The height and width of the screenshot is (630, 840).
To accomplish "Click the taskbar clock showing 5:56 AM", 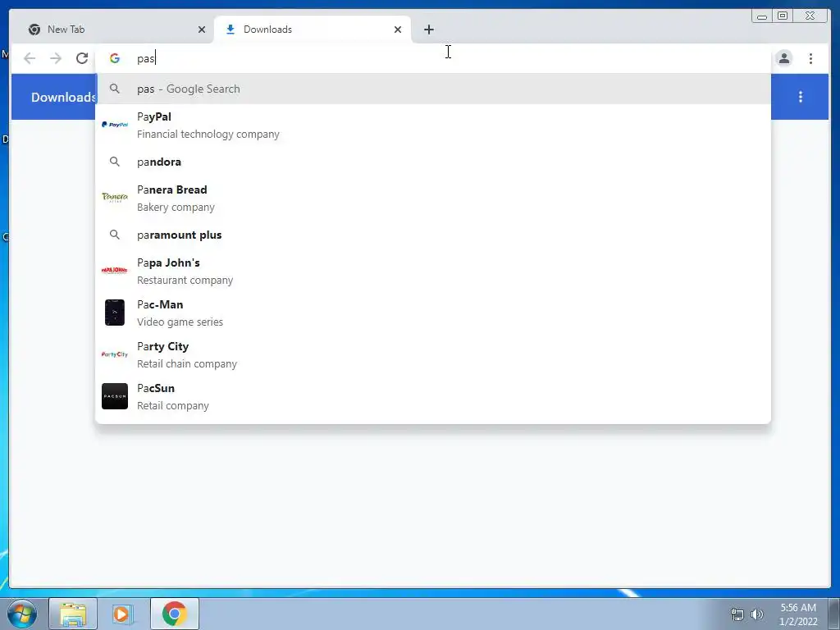I will click(x=798, y=614).
